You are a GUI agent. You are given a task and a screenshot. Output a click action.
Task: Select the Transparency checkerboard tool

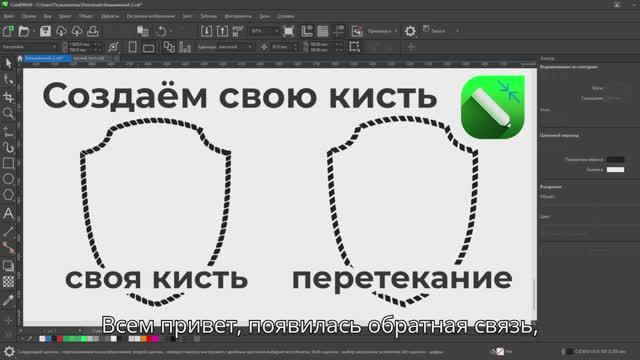coord(8,282)
